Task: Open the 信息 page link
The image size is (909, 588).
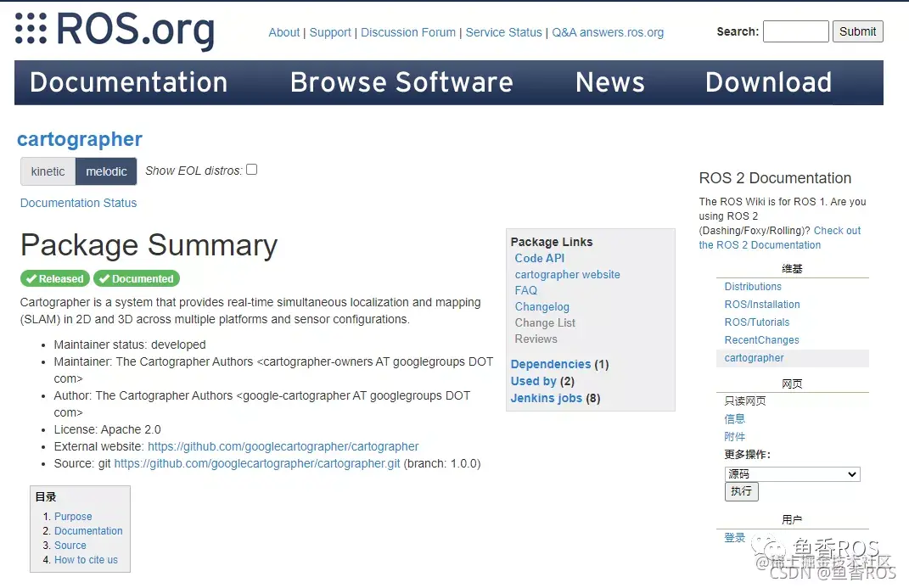Action: point(734,419)
